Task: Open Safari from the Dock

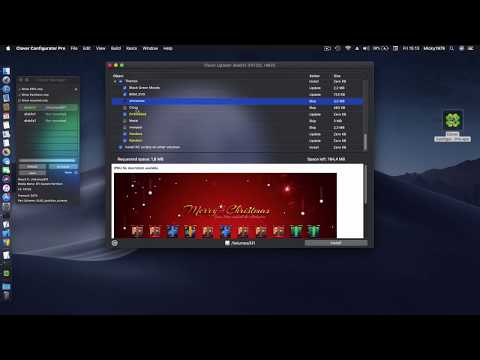Action: (6, 89)
